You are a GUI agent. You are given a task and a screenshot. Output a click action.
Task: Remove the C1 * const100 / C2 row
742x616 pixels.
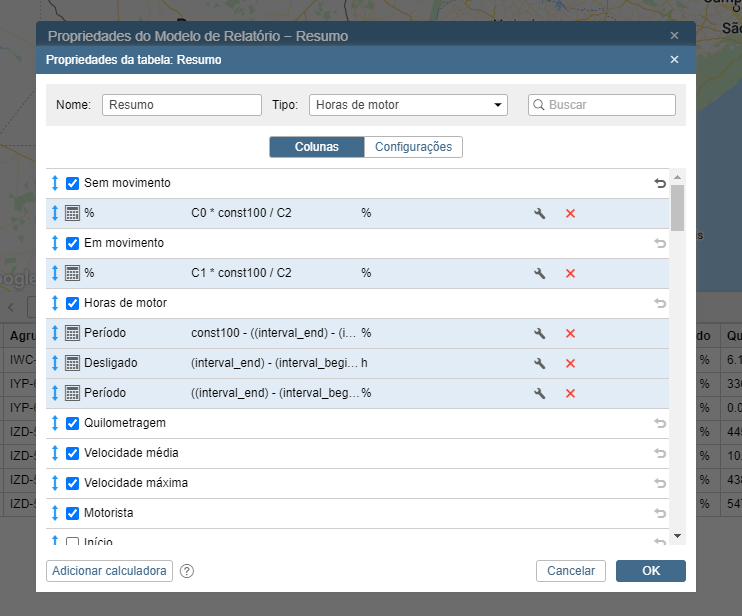(570, 274)
